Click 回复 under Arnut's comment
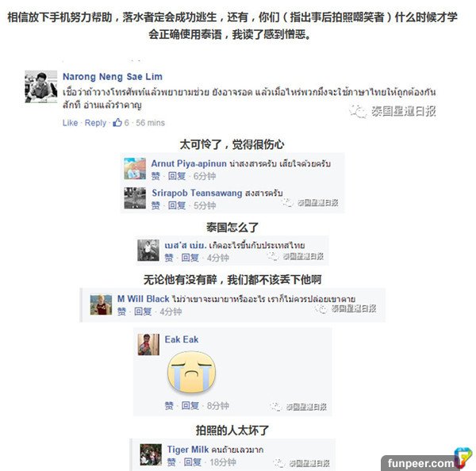The image size is (476, 471). click(177, 176)
